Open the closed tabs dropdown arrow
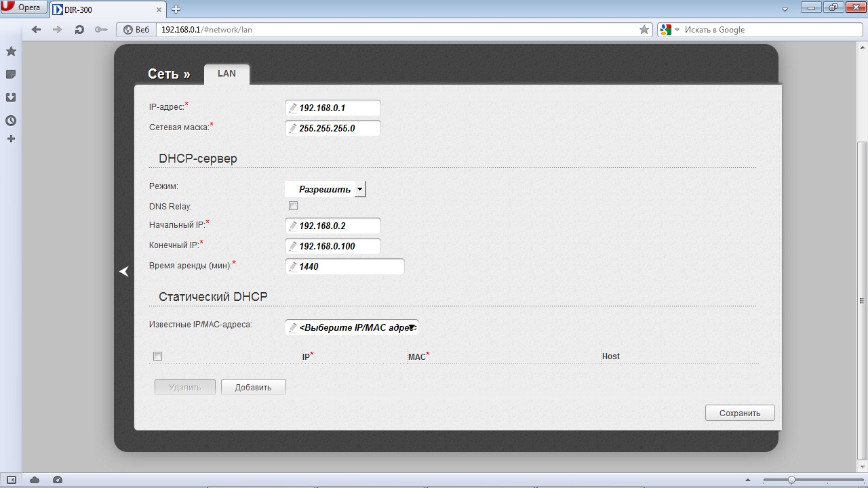Image resolution: width=868 pixels, height=488 pixels. [x=785, y=9]
